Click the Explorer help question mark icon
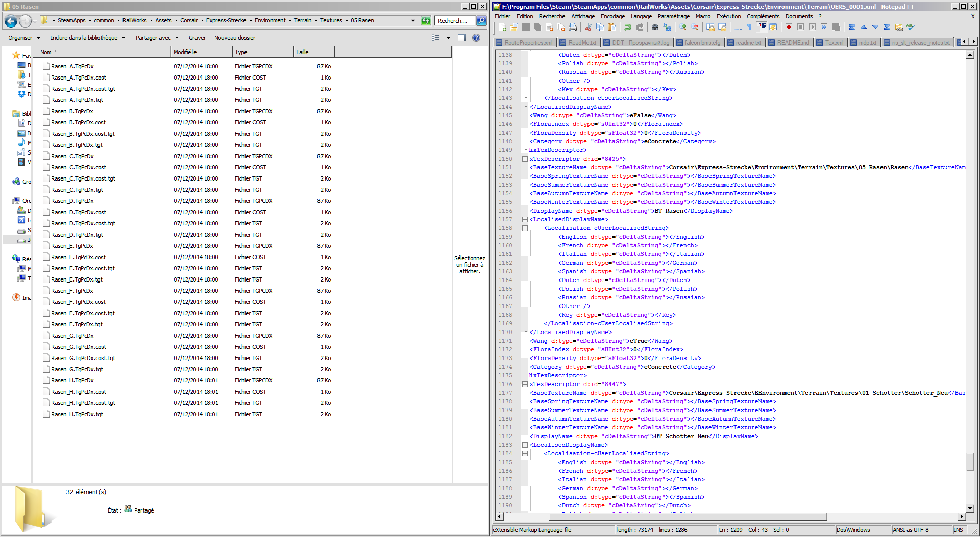Screen dimensions: 980x537 [476, 38]
